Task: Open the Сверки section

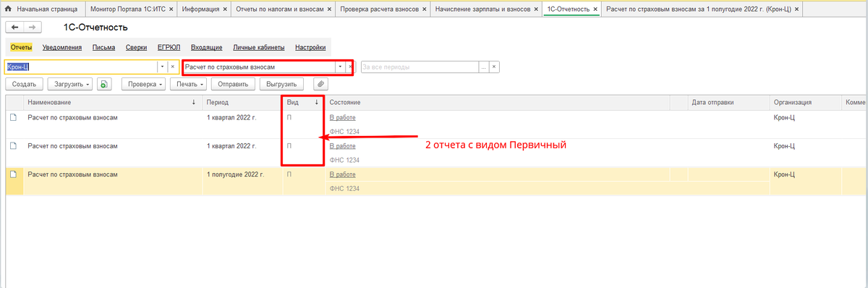Action: (136, 47)
